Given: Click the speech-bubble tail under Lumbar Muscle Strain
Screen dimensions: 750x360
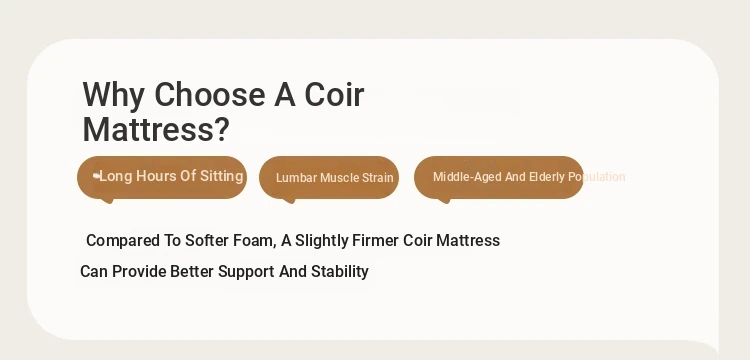Looking at the screenshot, I should (289, 200).
